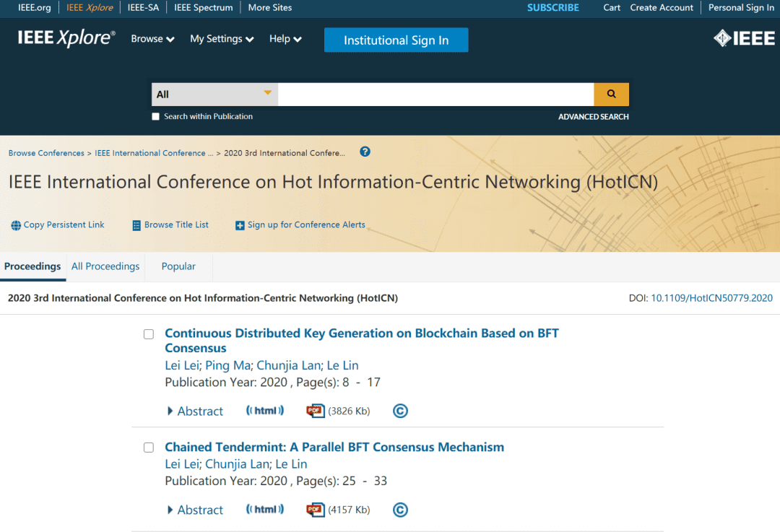Open html version of Continuous Distributed Key Generation

tap(265, 411)
